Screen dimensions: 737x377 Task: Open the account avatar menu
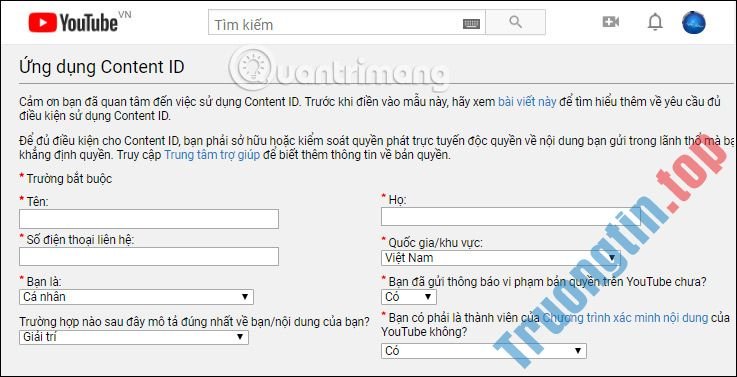pyautogui.click(x=694, y=23)
